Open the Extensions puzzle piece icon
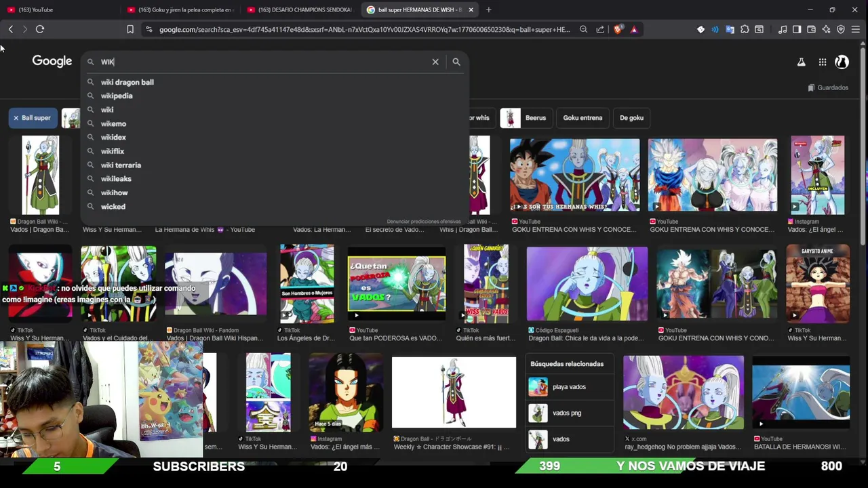 [x=745, y=29]
